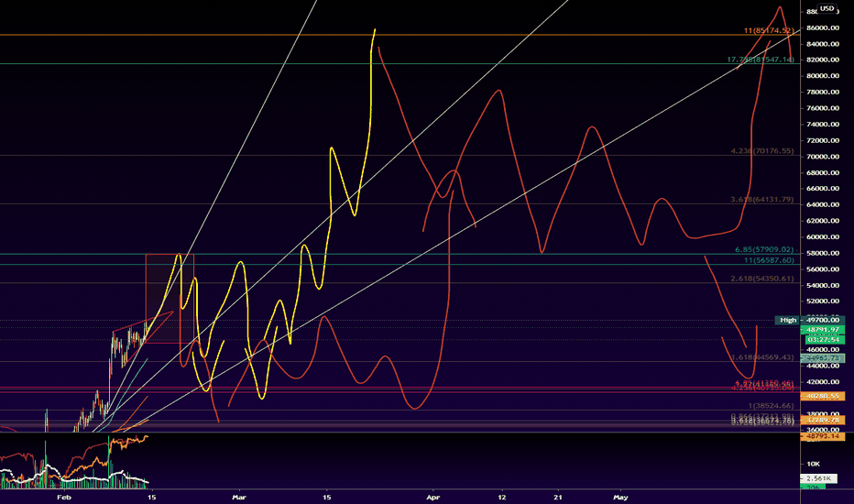Click the 10K volume axis label
The image size is (854, 504).
[813, 465]
